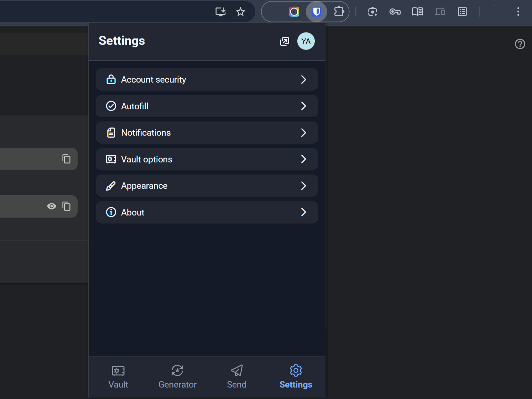The width and height of the screenshot is (532, 399).
Task: Pop out the Bitwarden extension to new window
Action: click(x=285, y=41)
